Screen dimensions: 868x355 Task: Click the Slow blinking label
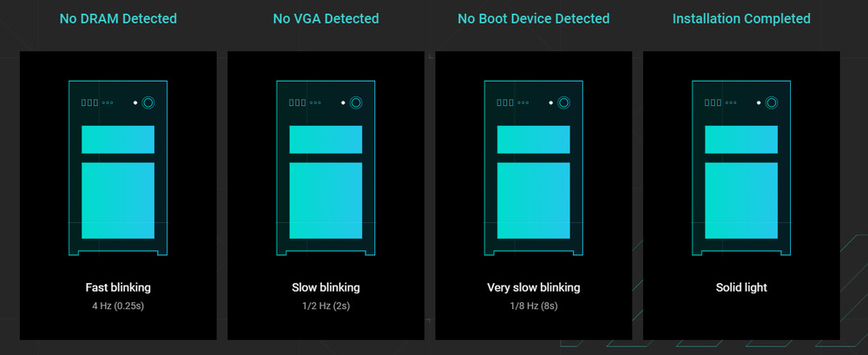coord(325,287)
